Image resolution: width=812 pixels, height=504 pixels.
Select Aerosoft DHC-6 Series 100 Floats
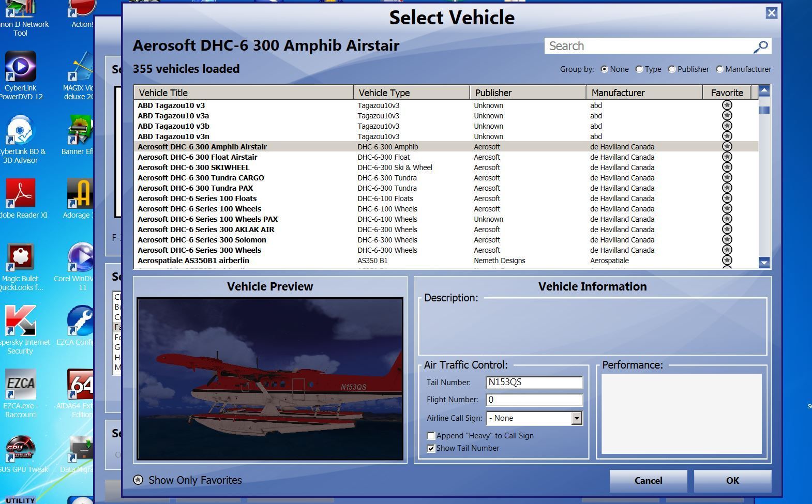click(446, 198)
